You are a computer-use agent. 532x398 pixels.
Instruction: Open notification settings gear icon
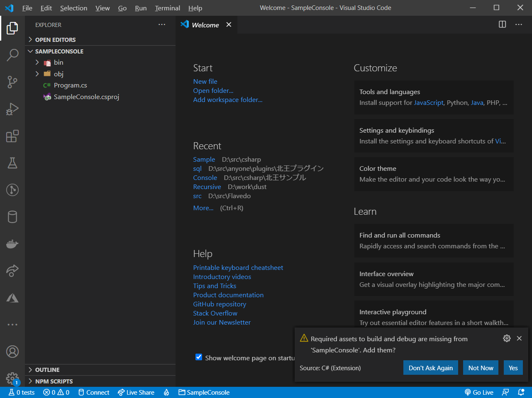(507, 338)
